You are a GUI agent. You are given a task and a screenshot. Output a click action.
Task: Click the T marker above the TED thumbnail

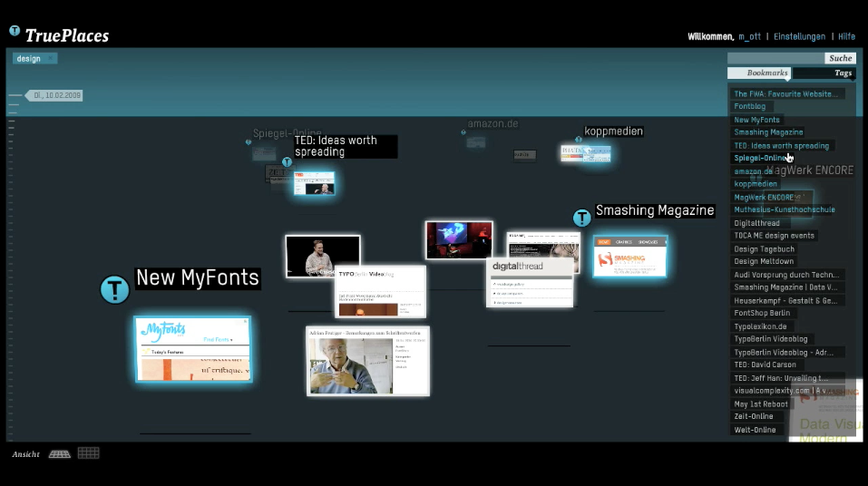coord(287,162)
